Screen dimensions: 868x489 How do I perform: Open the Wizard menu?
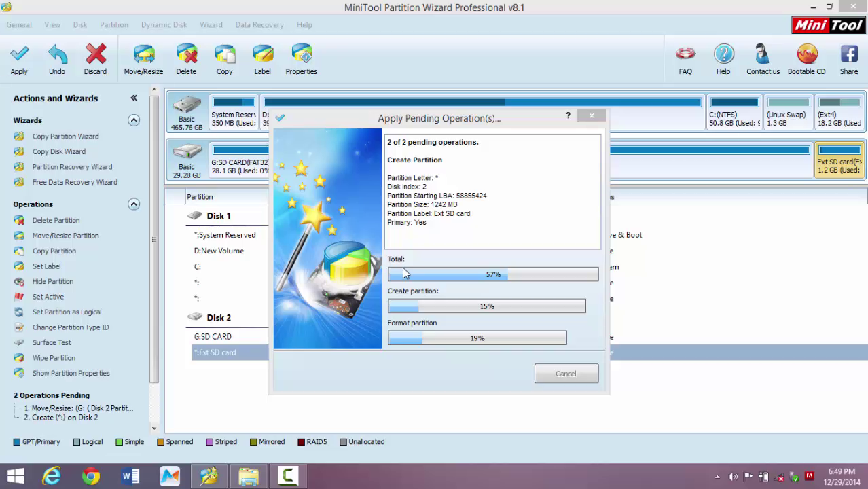(x=211, y=24)
